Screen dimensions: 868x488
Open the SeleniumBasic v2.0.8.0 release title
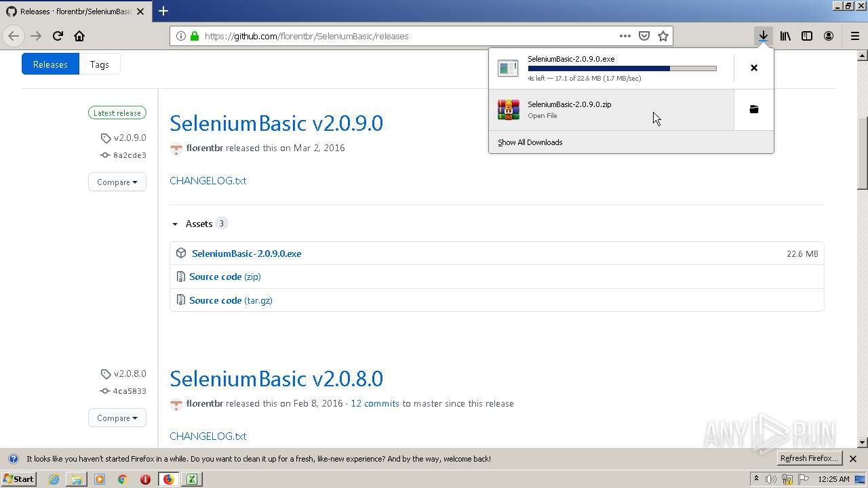click(276, 379)
